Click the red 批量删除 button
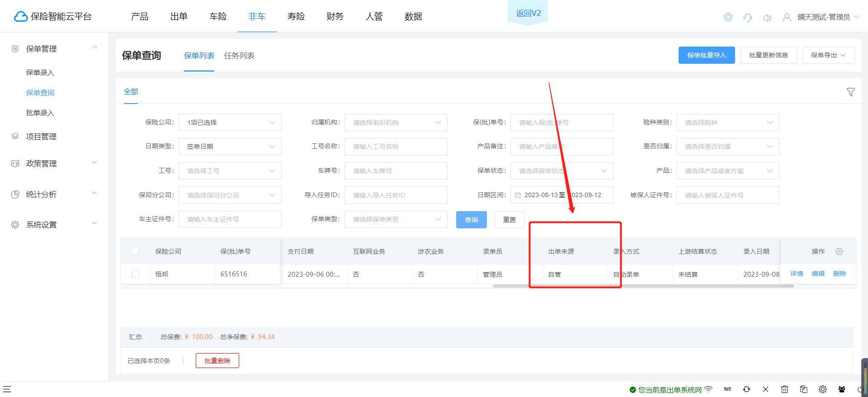Image resolution: width=868 pixels, height=397 pixels. point(217,361)
